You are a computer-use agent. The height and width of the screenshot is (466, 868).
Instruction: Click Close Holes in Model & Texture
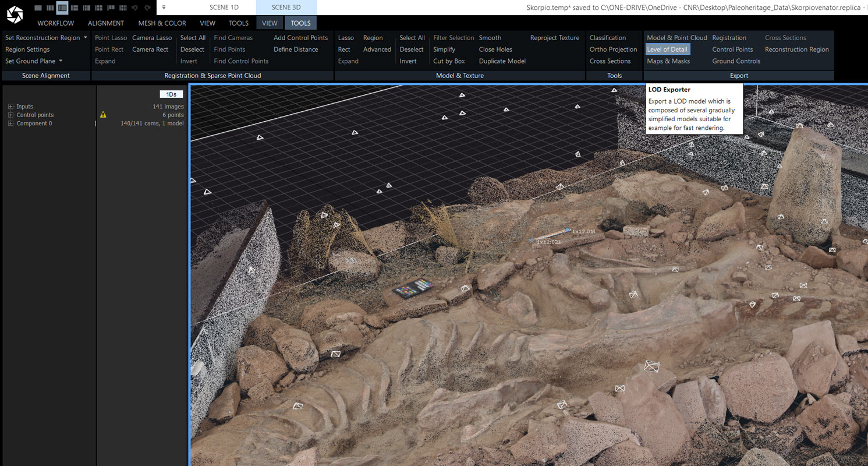click(x=495, y=50)
